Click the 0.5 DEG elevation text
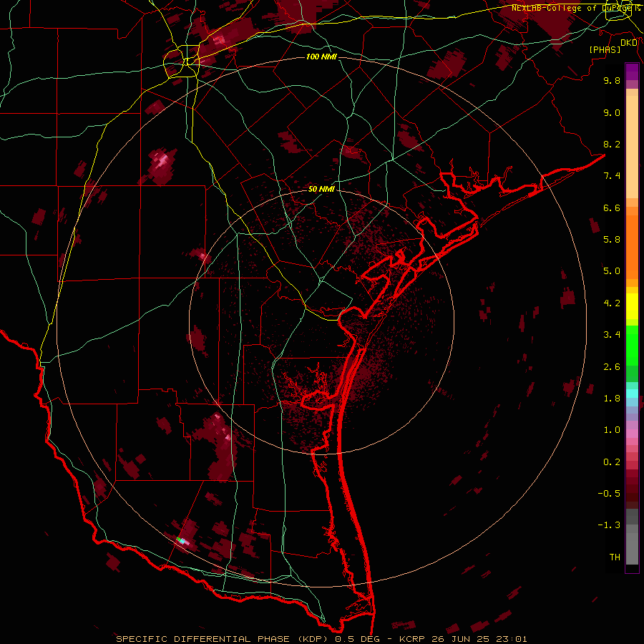Viewport: 644px width, 644px height. coord(358,639)
